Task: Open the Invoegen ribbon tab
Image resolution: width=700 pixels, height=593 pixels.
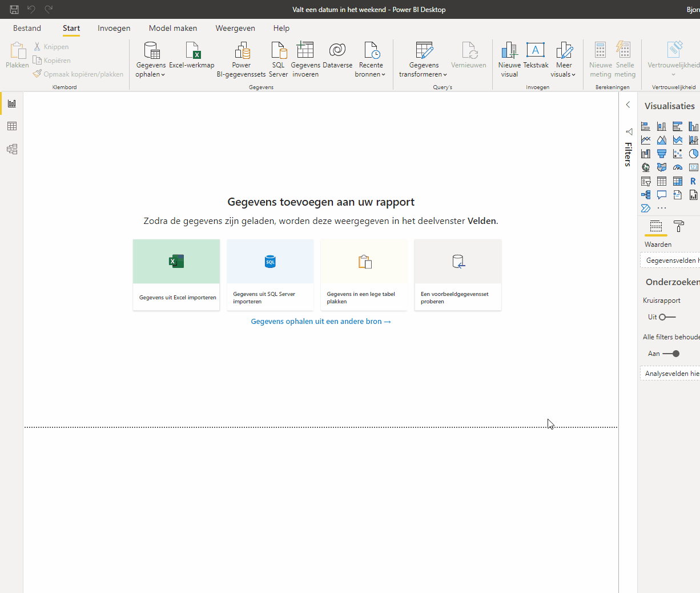Action: (114, 28)
